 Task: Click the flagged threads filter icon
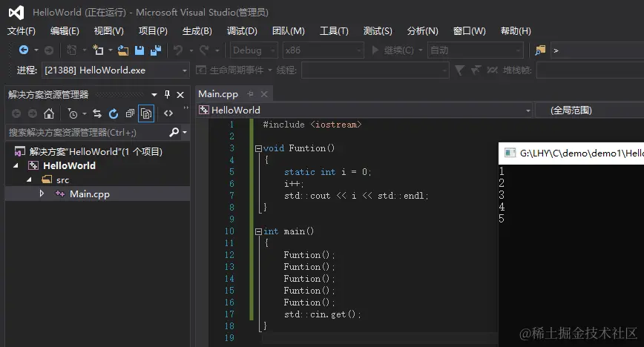pos(476,70)
